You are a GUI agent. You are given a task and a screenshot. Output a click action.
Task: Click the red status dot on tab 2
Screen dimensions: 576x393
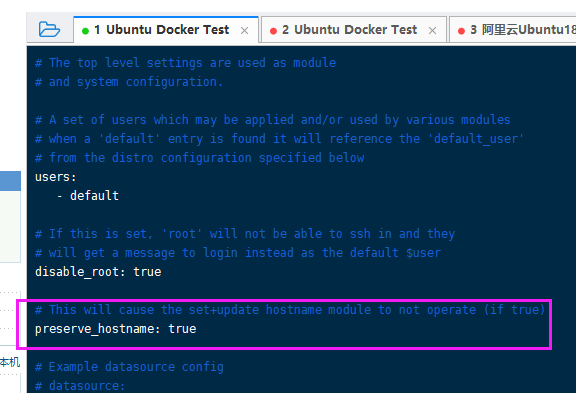[x=273, y=31]
